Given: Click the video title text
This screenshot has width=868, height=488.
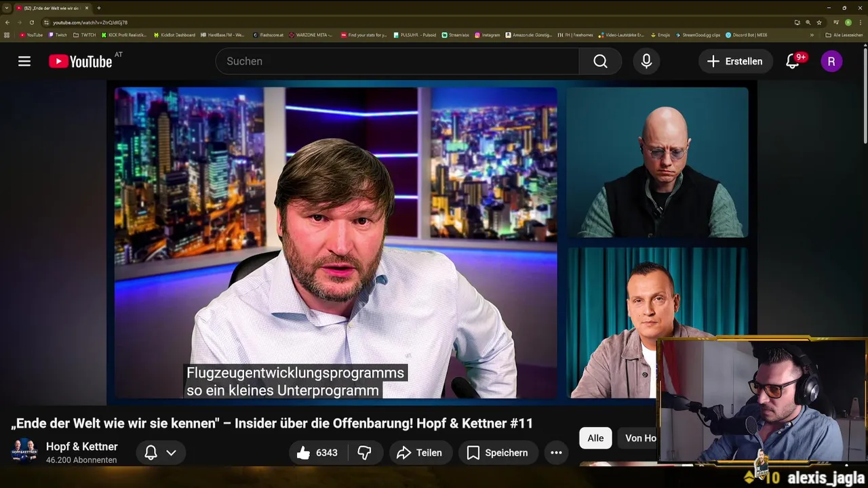Looking at the screenshot, I should click(x=272, y=424).
